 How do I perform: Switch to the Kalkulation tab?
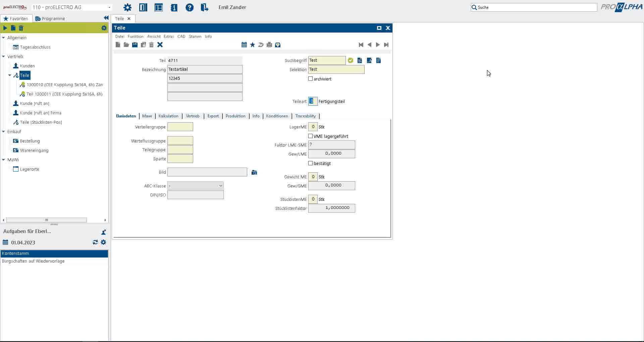coord(168,116)
